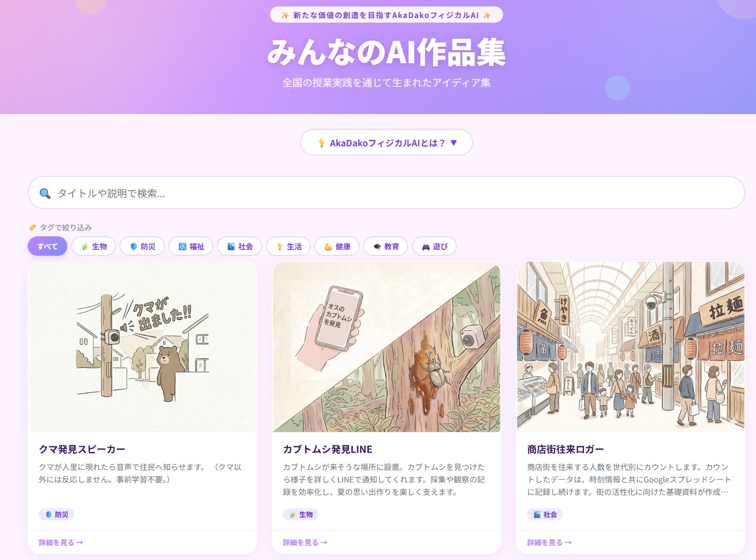Toggle the 生物 tag filter chip
The height and width of the screenshot is (560, 756).
tap(94, 247)
